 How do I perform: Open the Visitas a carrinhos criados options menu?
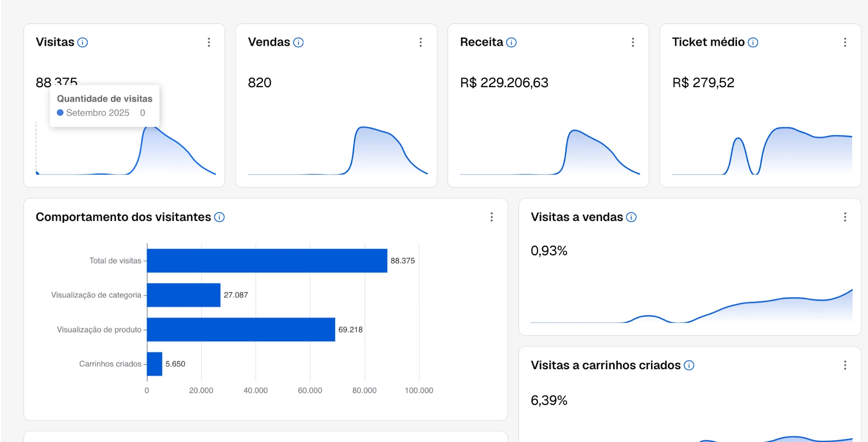pyautogui.click(x=844, y=365)
